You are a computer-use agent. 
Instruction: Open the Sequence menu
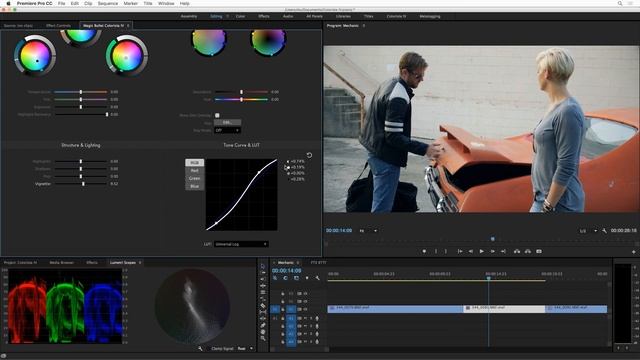pyautogui.click(x=108, y=3)
